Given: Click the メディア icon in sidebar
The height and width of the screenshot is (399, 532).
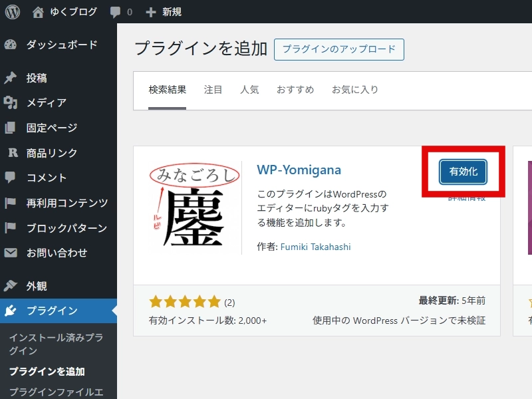Looking at the screenshot, I should click(11, 102).
